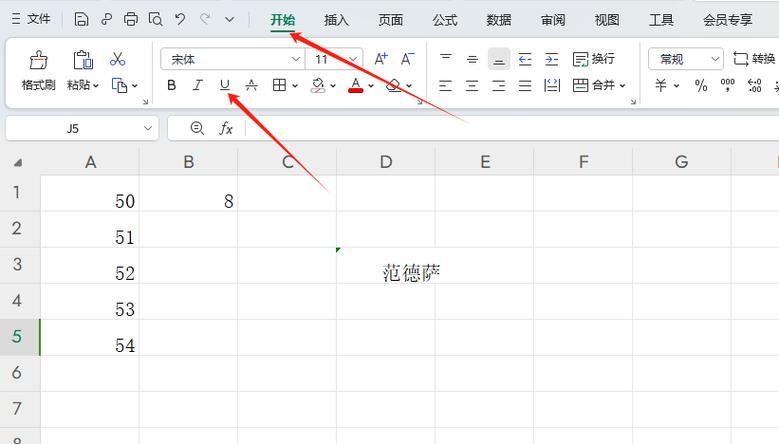Click the Redo arrow
The width and height of the screenshot is (779, 444).
(205, 19)
